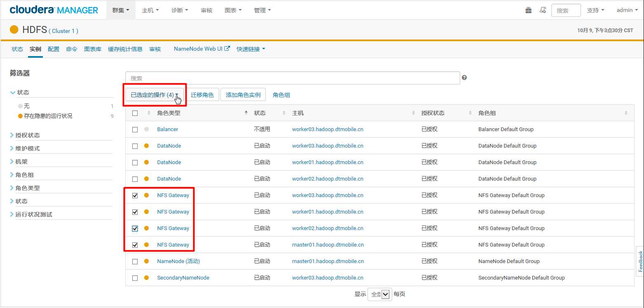This screenshot has height=308, width=644.
Task: Uncheck the NFS Gateway worker03 checkbox
Action: [135, 195]
